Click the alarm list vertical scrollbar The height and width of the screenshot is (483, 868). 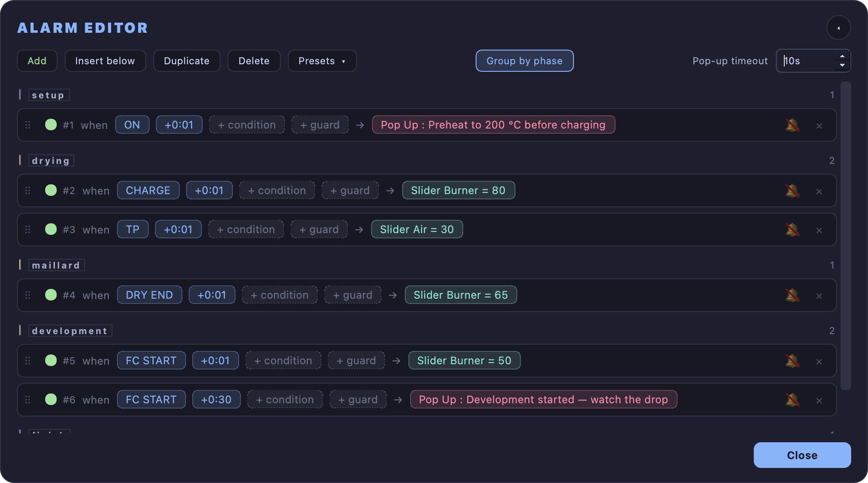(846, 236)
